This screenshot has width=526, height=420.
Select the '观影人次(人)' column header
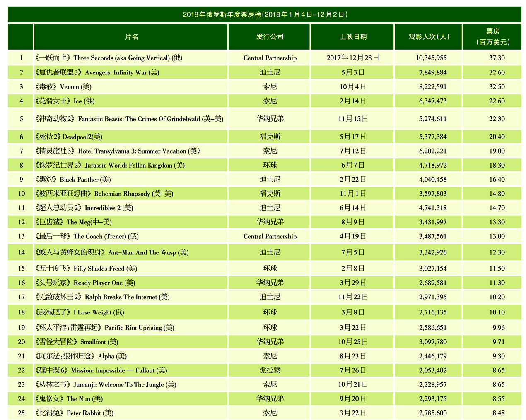click(x=429, y=37)
